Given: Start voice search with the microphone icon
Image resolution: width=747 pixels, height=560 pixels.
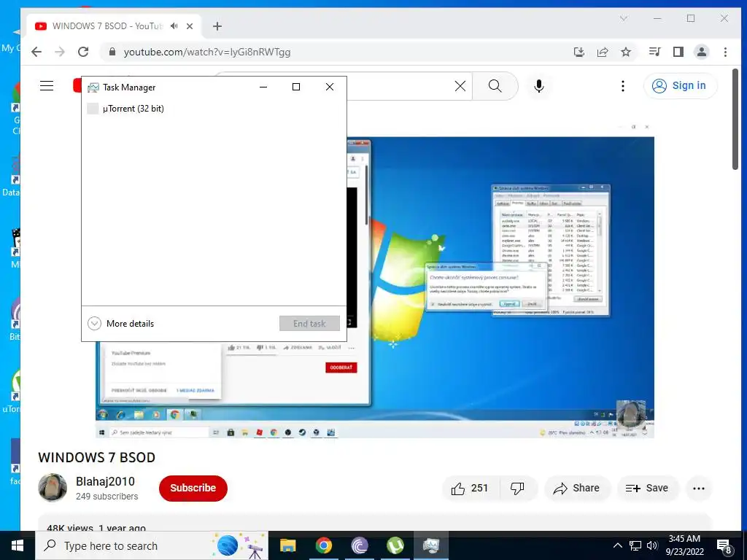Looking at the screenshot, I should coord(539,86).
